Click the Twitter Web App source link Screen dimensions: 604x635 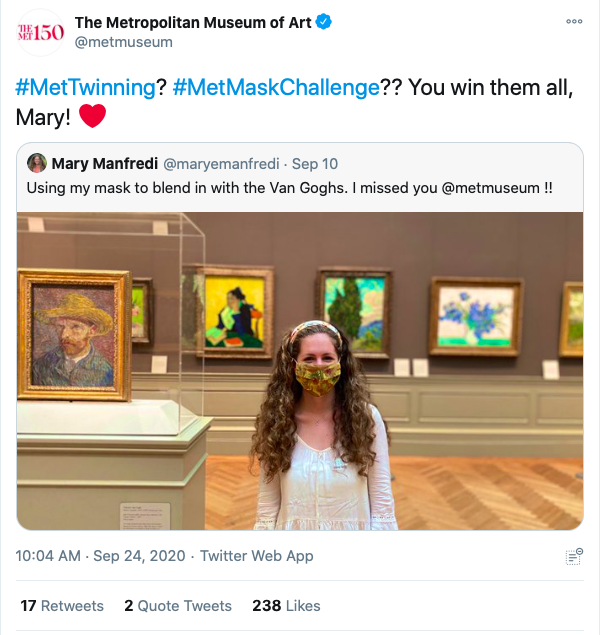pos(257,556)
